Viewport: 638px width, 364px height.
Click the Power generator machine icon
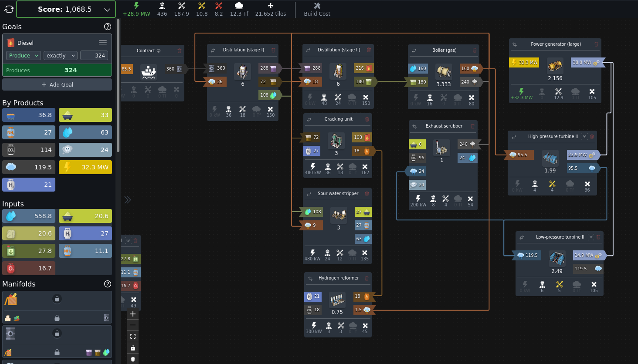point(555,66)
